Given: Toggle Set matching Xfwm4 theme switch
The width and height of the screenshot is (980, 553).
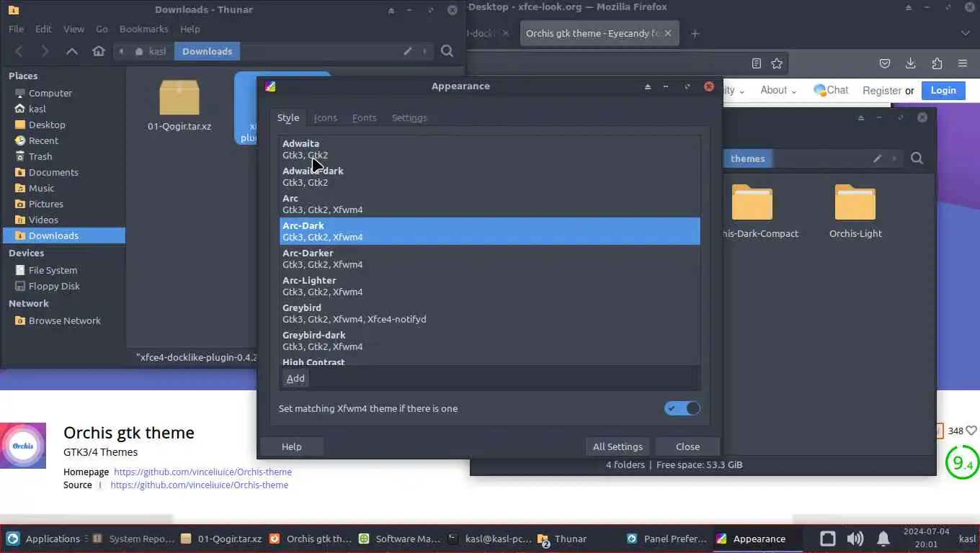Looking at the screenshot, I should (x=682, y=408).
